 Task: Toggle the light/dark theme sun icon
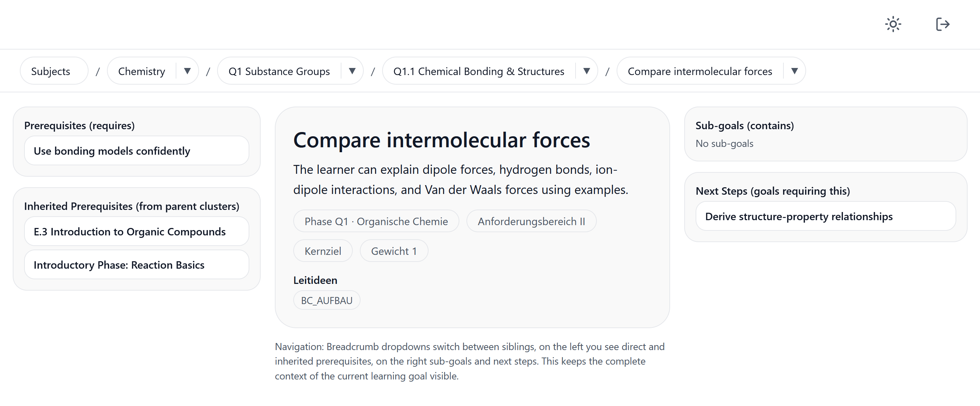coord(893,24)
